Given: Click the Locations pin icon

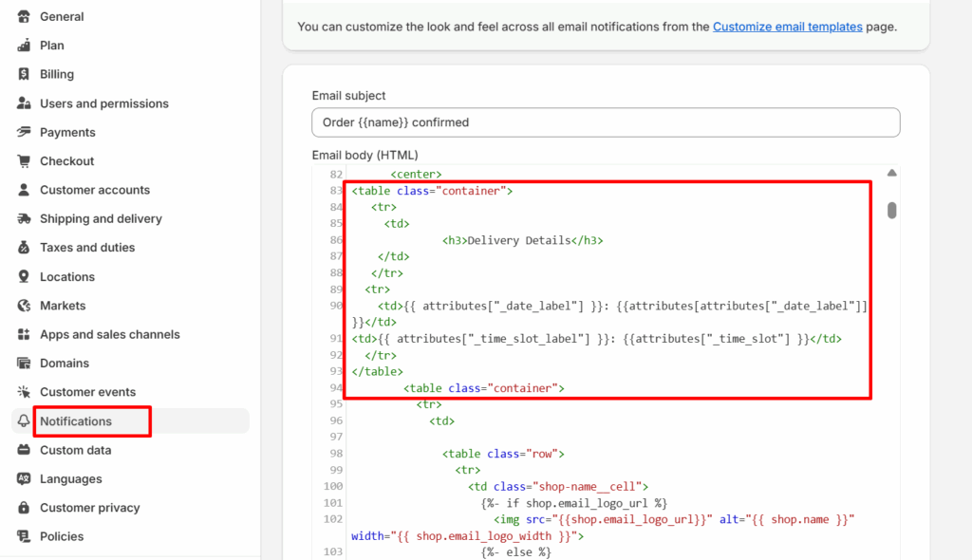Looking at the screenshot, I should [24, 277].
